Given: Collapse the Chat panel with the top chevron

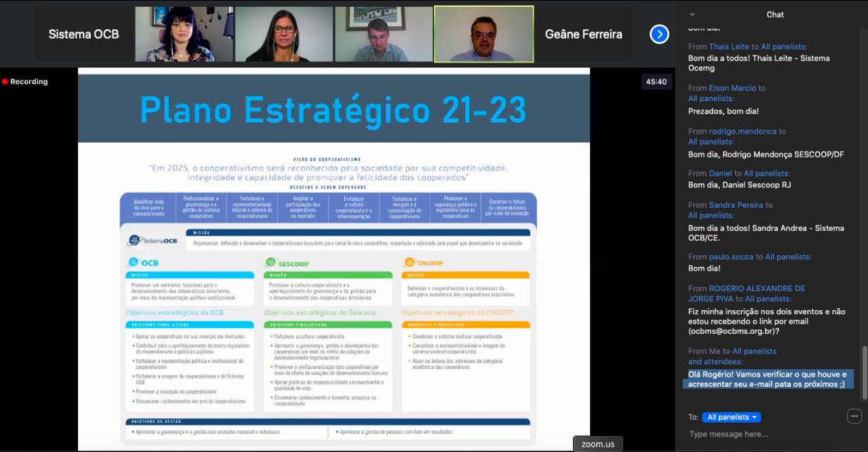Looking at the screenshot, I should pyautogui.click(x=692, y=14).
